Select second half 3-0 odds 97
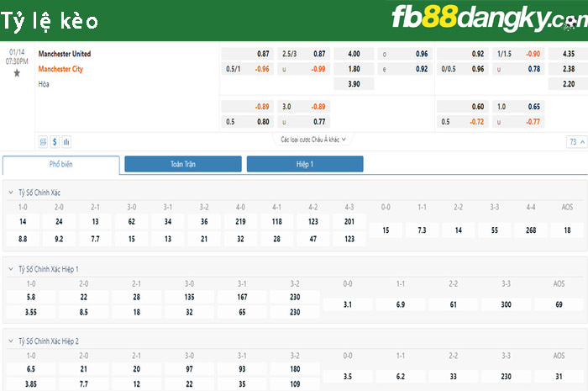The image size is (588, 391). point(189,369)
